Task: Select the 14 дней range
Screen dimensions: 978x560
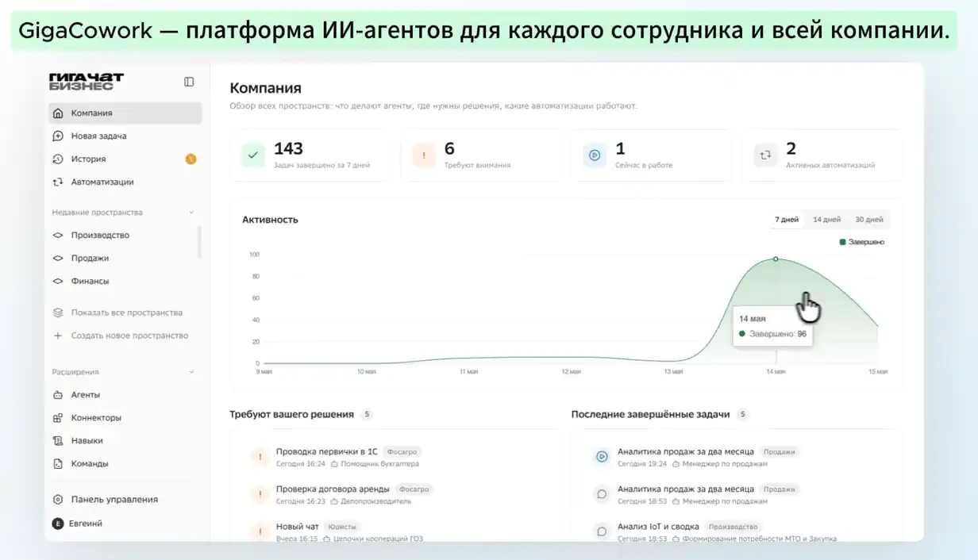Action: point(826,220)
